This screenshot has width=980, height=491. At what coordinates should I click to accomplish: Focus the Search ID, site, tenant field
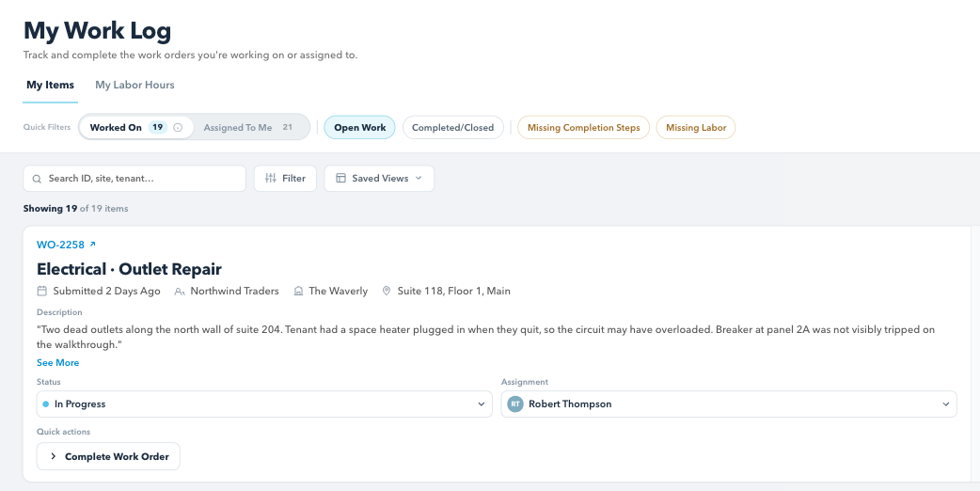tap(134, 179)
